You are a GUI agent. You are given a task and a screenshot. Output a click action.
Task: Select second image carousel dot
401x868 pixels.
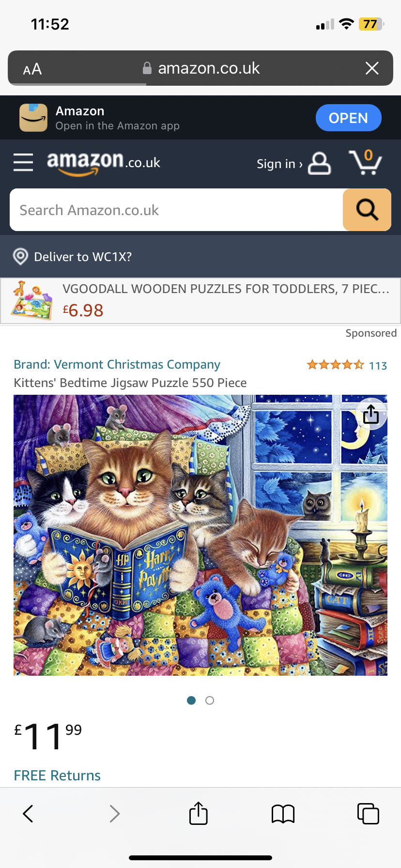tap(210, 700)
